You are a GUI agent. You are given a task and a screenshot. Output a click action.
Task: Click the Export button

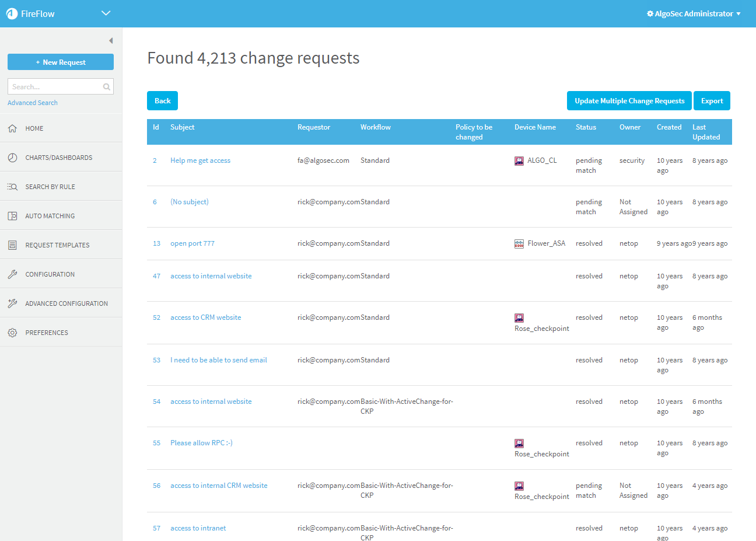[712, 101]
